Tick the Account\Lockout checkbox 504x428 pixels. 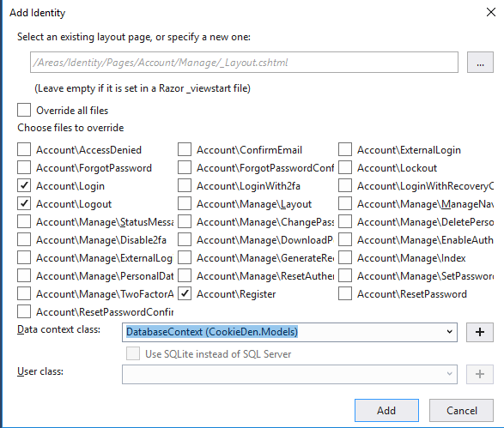pos(345,167)
